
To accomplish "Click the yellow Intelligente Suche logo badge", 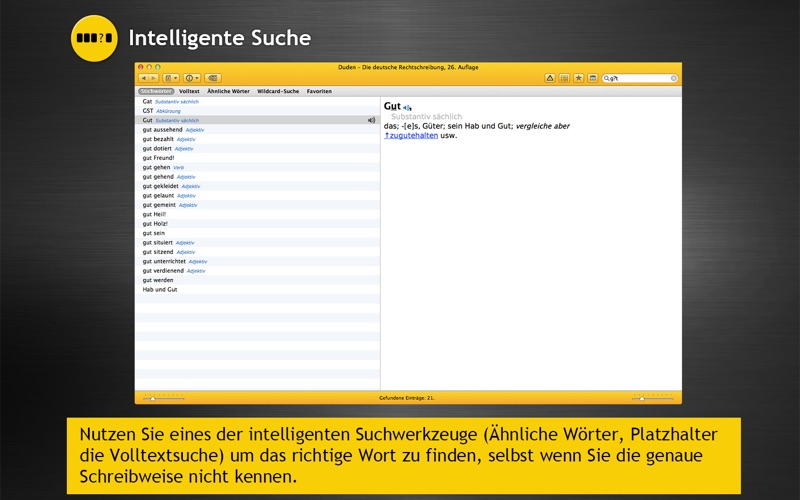I will click(x=94, y=38).
